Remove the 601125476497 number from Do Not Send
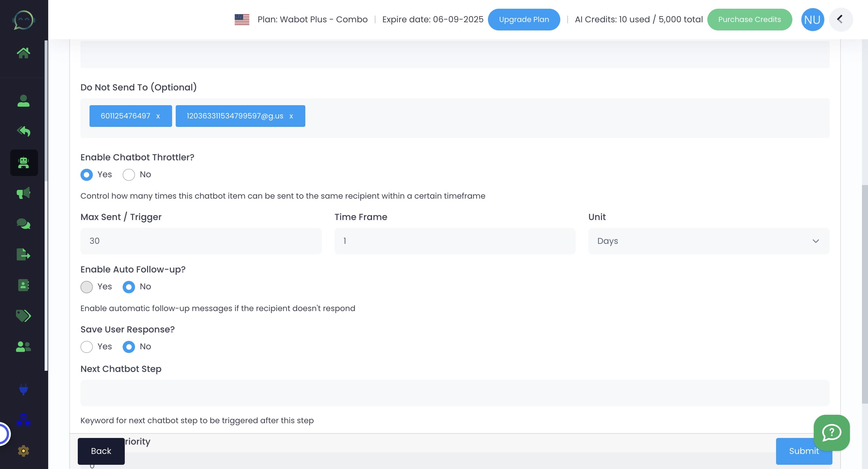Screen dimensions: 868x469 coord(158,116)
